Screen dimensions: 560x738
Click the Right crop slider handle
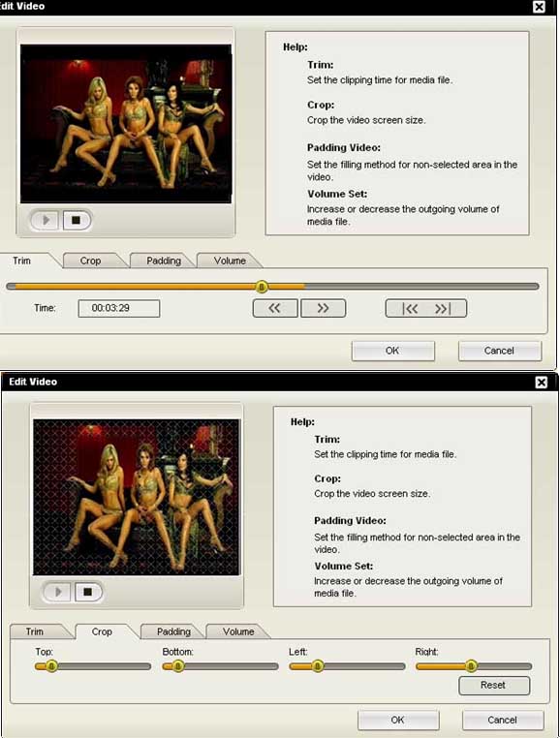[x=471, y=666]
